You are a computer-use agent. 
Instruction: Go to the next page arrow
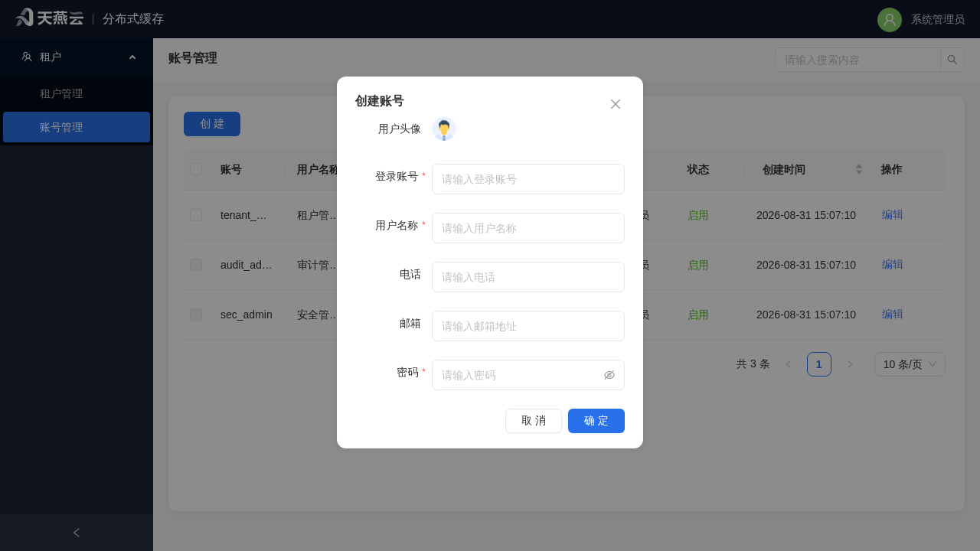(850, 364)
